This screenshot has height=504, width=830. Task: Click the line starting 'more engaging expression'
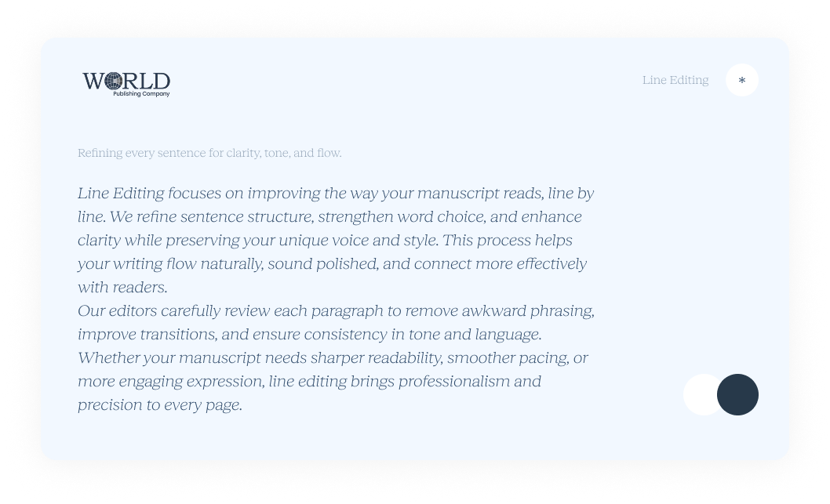[x=309, y=381]
